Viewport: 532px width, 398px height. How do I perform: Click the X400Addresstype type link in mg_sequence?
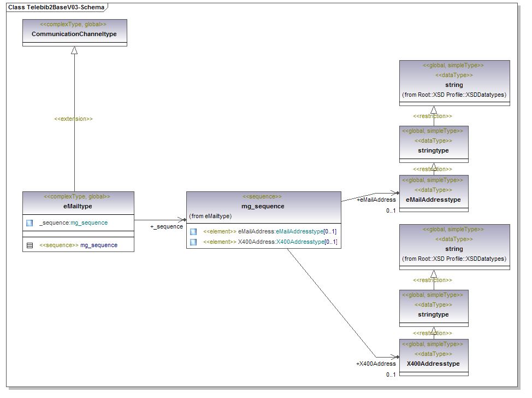coord(300,242)
